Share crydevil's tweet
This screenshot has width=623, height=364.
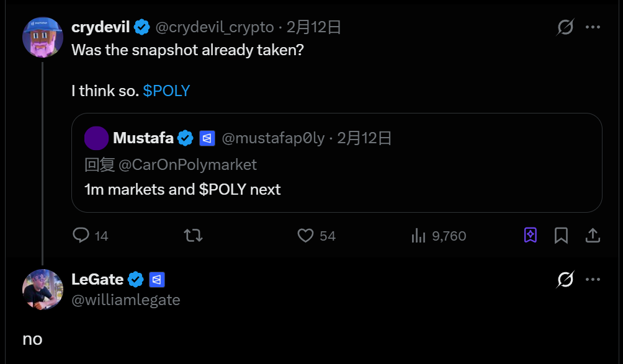tap(593, 236)
